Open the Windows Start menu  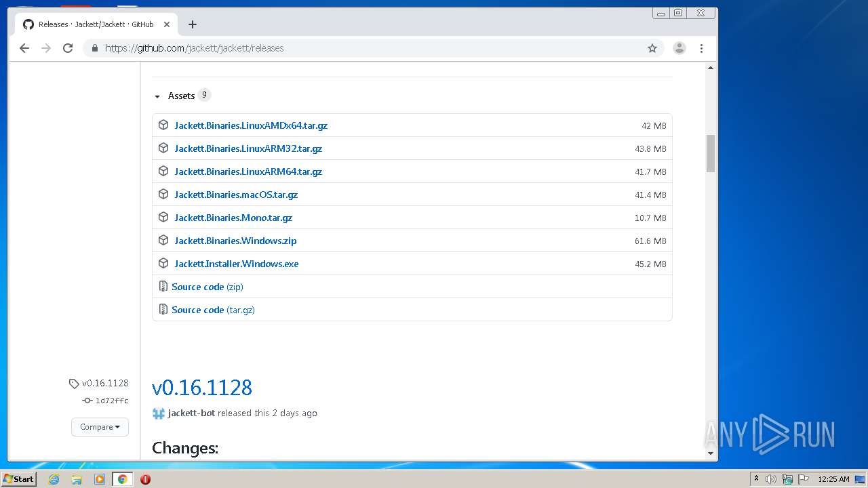tap(18, 479)
